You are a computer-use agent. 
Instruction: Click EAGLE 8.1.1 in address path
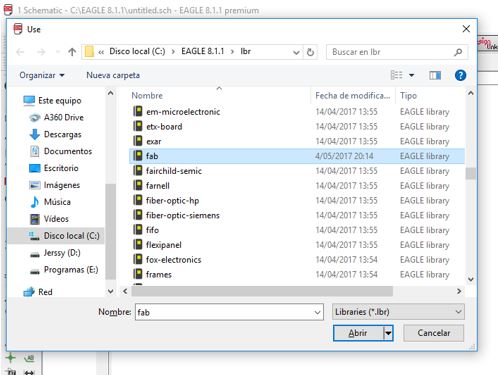[x=202, y=51]
